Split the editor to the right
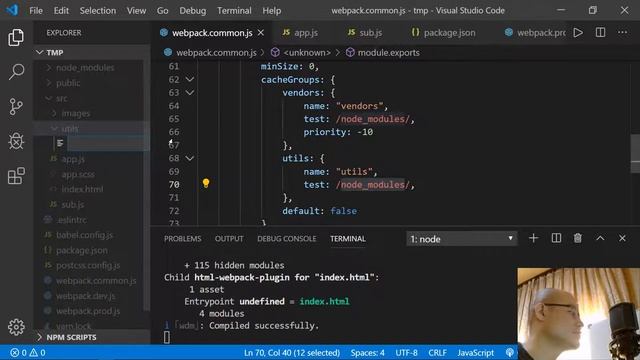640x360 pixels. (600, 33)
